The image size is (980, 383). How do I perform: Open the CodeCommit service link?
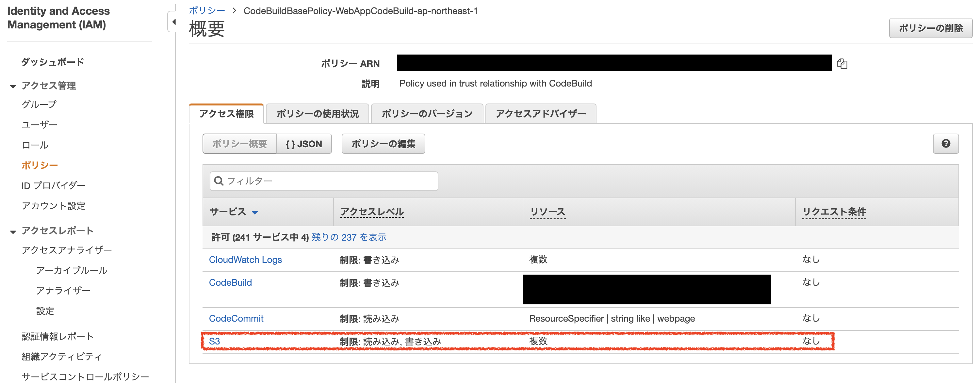[236, 318]
